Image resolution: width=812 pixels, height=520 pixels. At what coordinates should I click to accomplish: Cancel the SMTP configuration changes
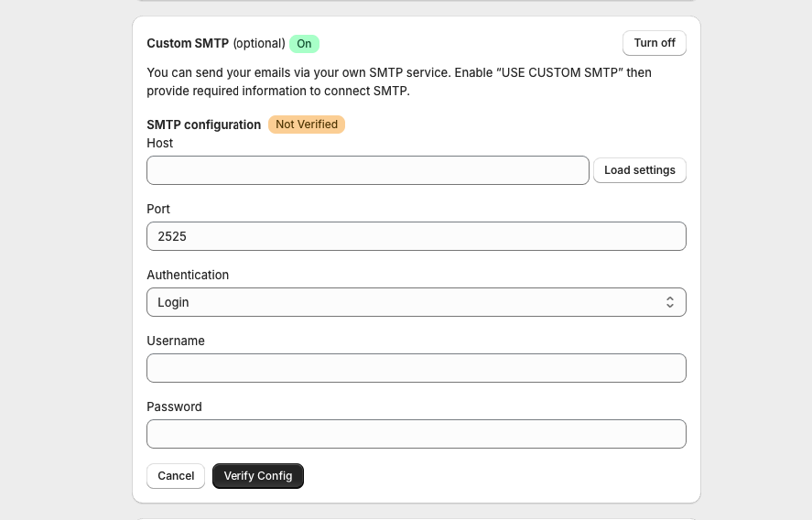tap(176, 476)
